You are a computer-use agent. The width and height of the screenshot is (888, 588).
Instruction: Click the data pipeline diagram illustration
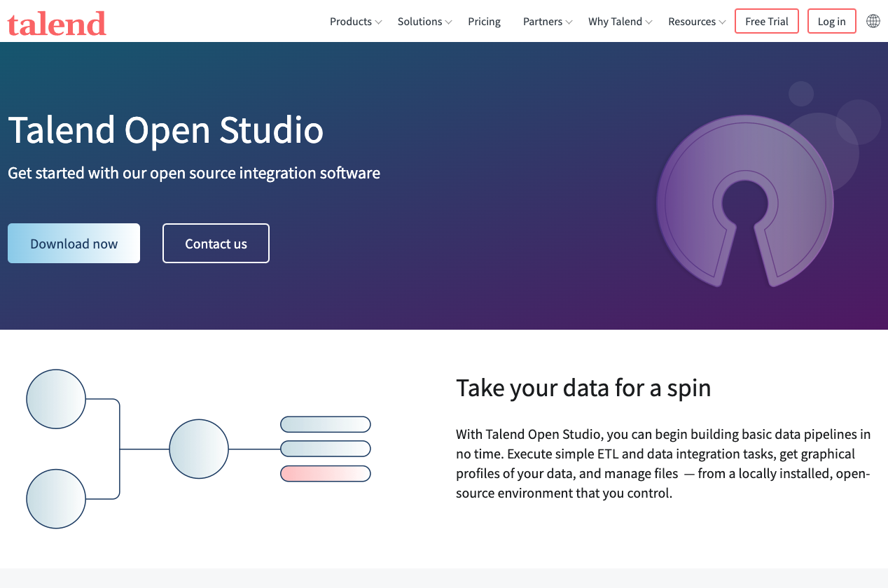pos(198,449)
